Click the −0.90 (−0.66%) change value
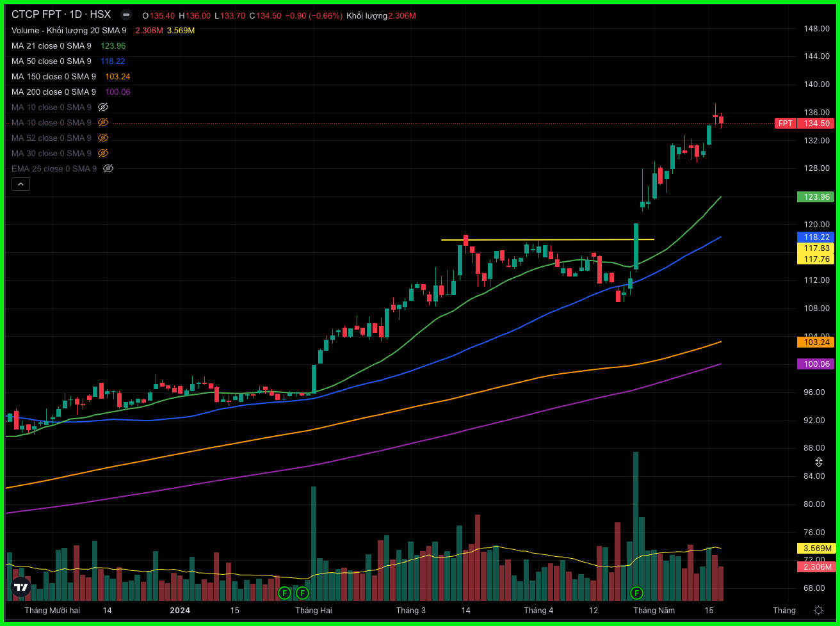The width and height of the screenshot is (840, 626). [x=314, y=15]
